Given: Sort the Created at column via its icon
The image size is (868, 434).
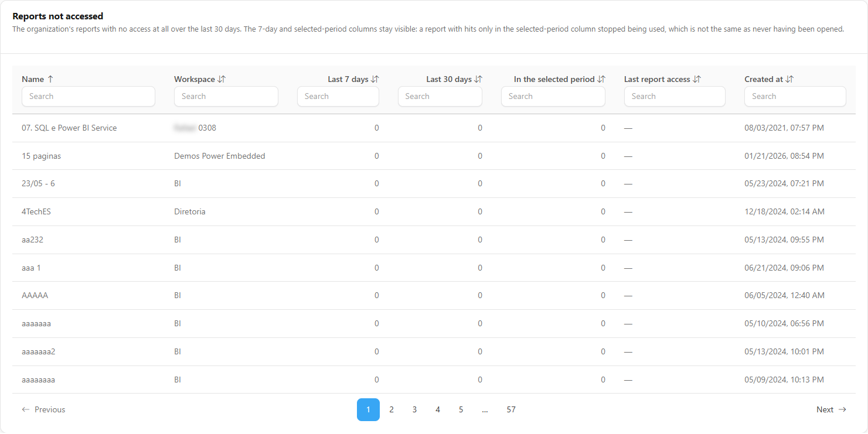Looking at the screenshot, I should click(790, 79).
